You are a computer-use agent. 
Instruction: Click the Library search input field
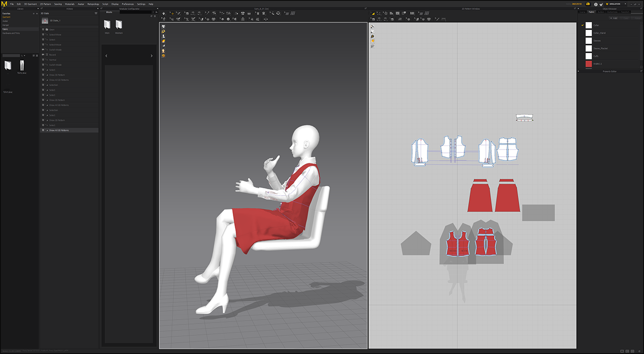point(11,56)
